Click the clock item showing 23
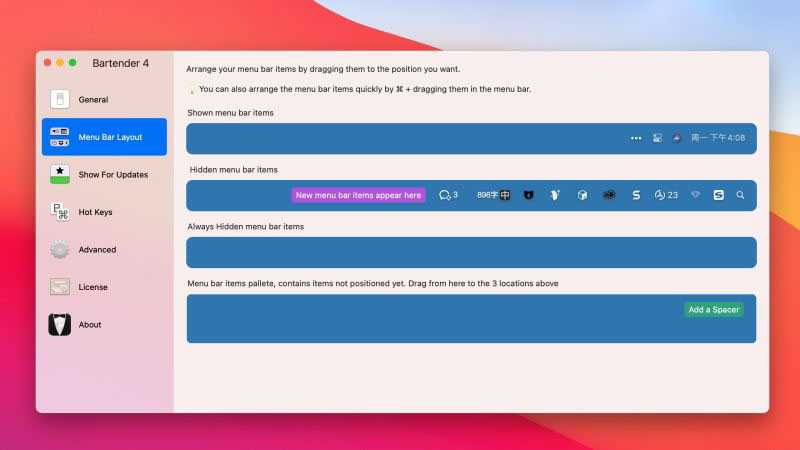Viewport: 800px width, 450px height. tap(665, 195)
